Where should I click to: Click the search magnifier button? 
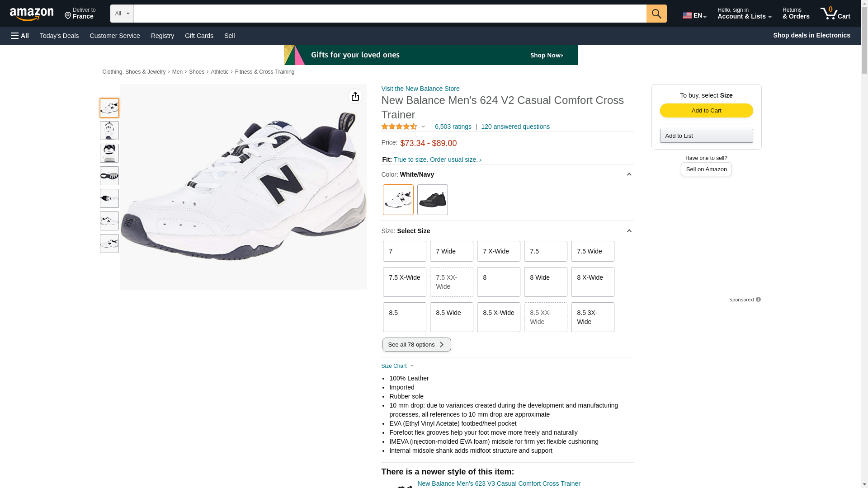tap(656, 14)
